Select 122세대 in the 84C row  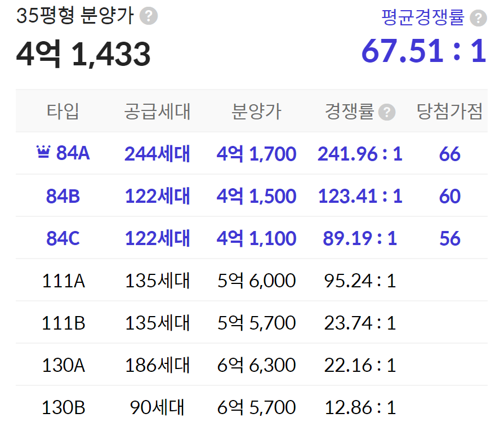pyautogui.click(x=157, y=238)
